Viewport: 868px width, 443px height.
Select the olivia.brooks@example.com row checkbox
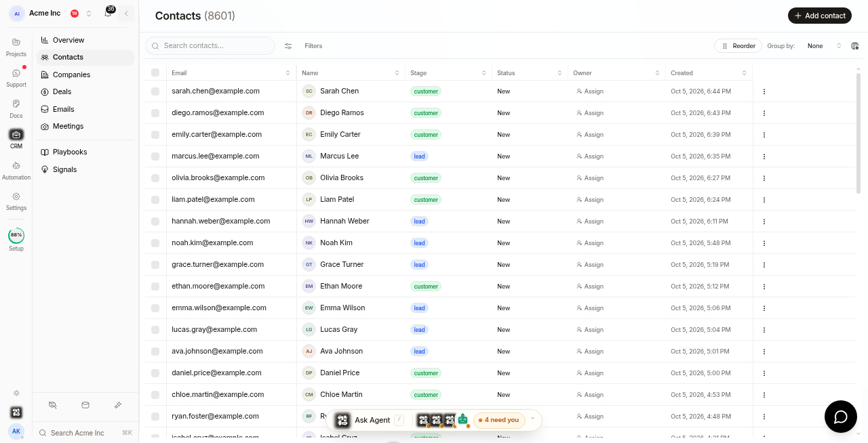point(155,178)
